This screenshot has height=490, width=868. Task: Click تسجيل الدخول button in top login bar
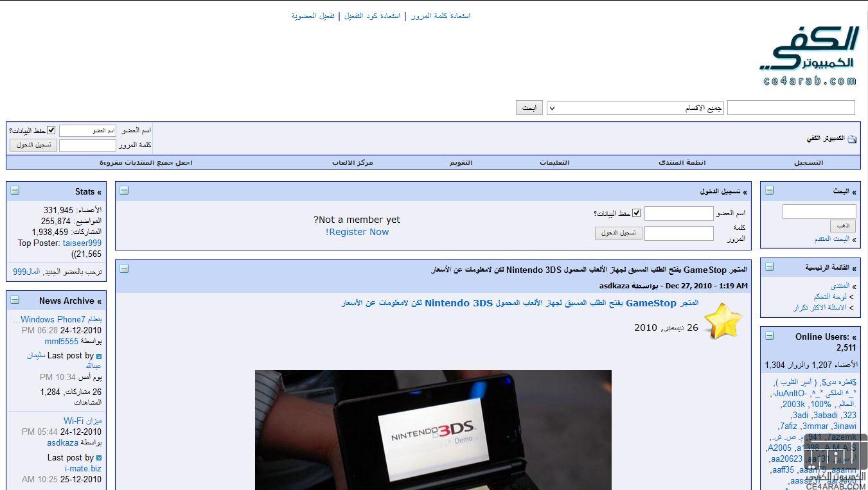[x=33, y=145]
